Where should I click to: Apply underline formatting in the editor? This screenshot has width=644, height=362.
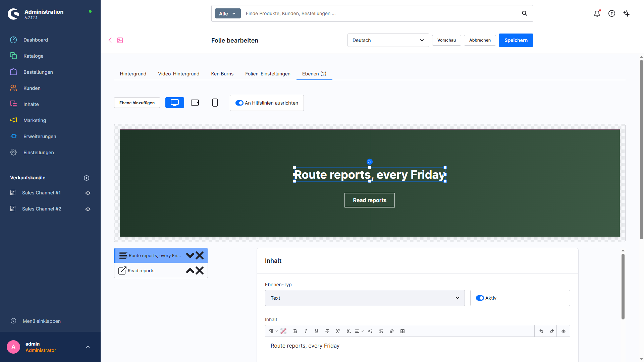(x=317, y=331)
